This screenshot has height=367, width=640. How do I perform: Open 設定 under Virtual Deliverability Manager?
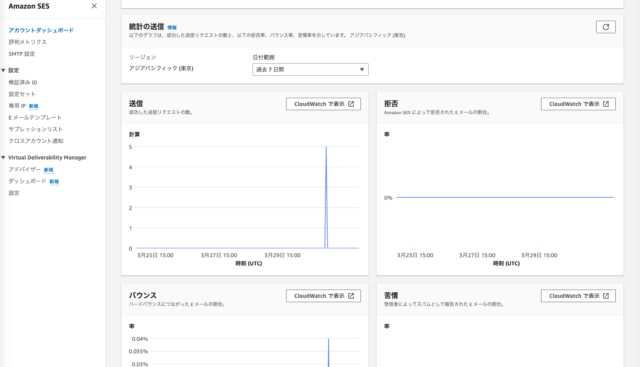tap(14, 193)
